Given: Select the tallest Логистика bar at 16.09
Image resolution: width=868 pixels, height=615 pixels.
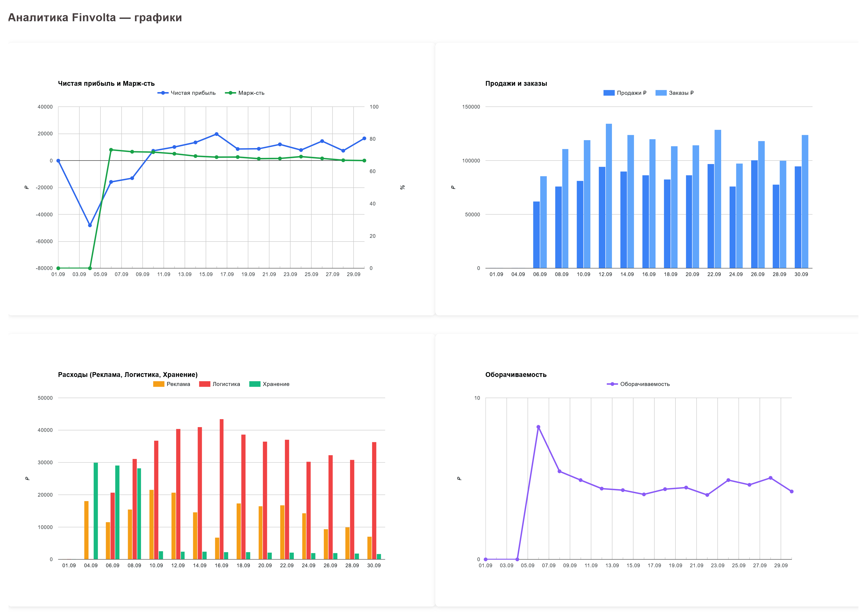Looking at the screenshot, I should [x=222, y=488].
